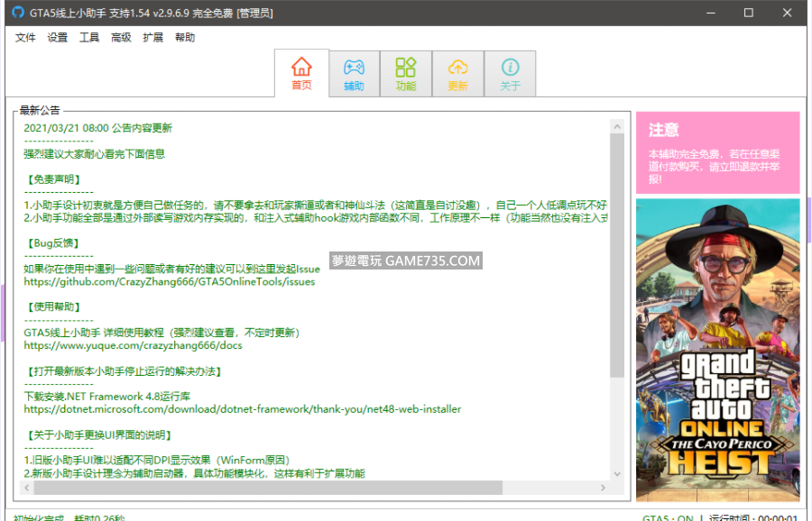Visit the yuque.com crazyzhang666 docs link
812x521 pixels.
coord(133,345)
